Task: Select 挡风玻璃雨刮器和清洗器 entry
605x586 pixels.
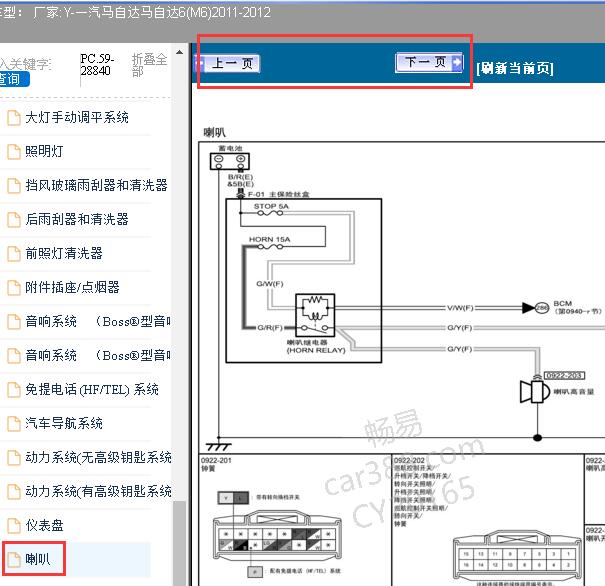Action: click(96, 185)
